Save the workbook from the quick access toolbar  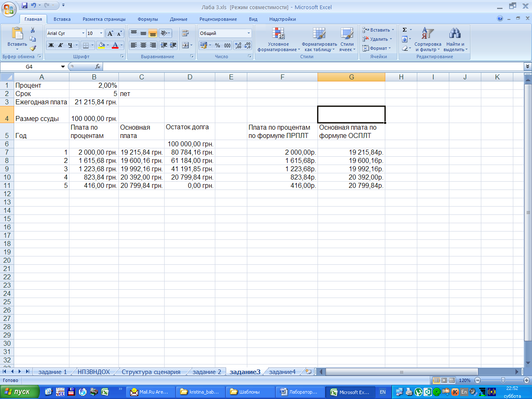(x=25, y=5)
